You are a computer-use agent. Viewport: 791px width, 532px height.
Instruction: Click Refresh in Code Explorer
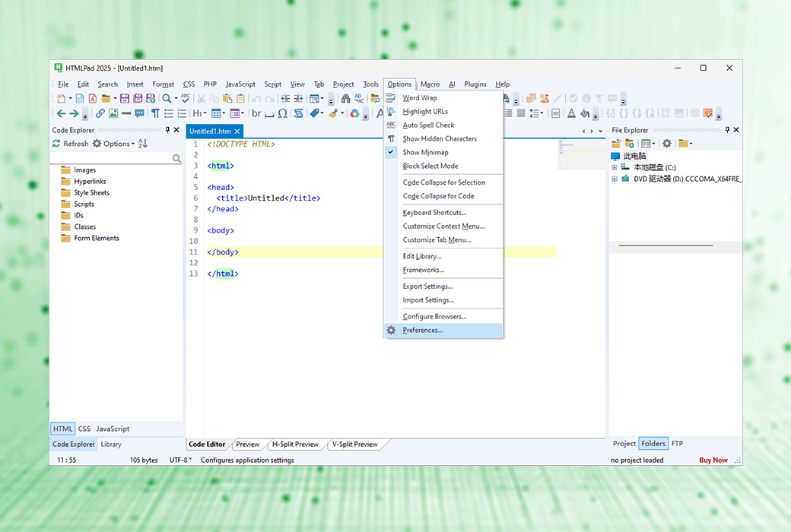click(71, 144)
